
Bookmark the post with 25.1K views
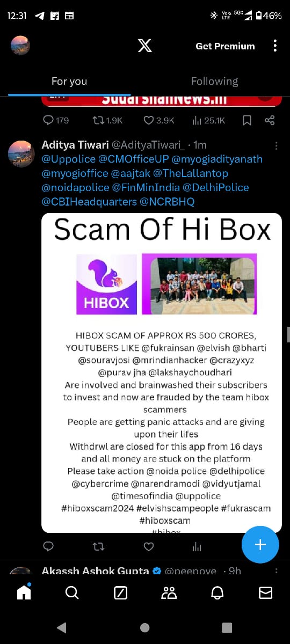[x=247, y=120]
